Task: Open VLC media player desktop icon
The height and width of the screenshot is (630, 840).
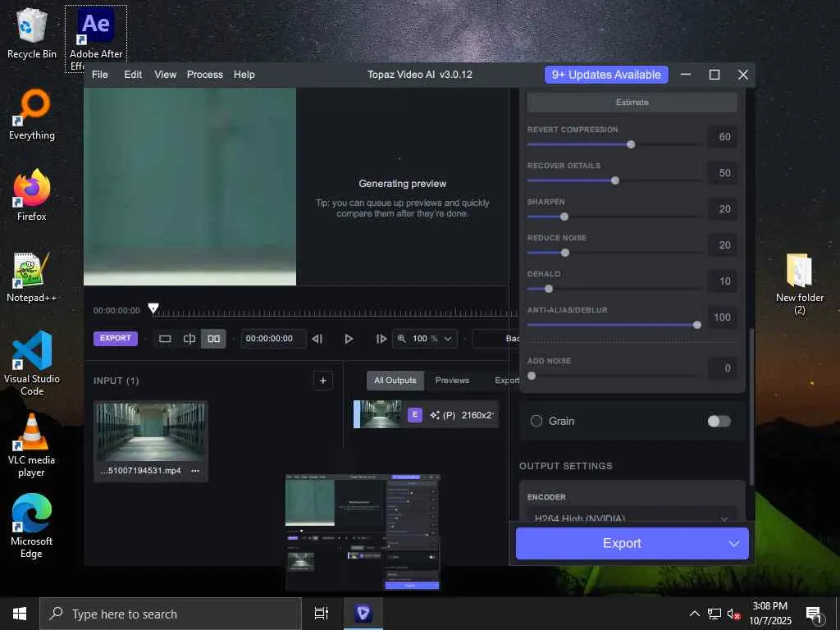Action: point(32,445)
